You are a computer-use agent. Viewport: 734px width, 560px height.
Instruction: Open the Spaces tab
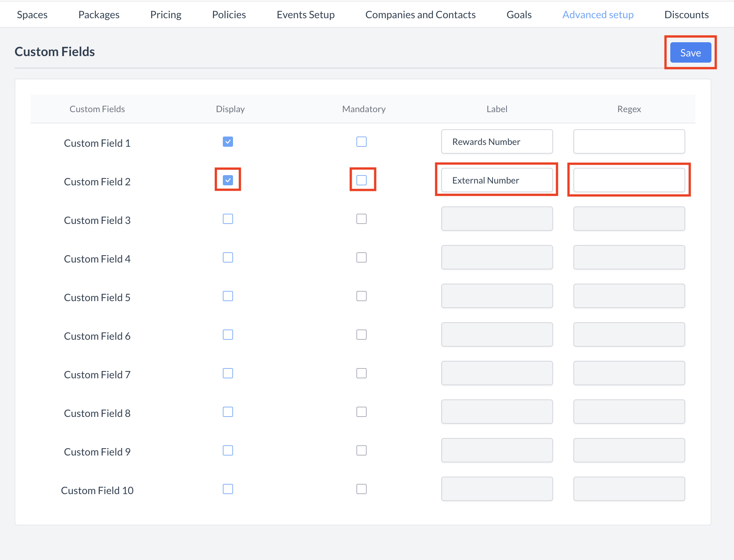coord(32,15)
